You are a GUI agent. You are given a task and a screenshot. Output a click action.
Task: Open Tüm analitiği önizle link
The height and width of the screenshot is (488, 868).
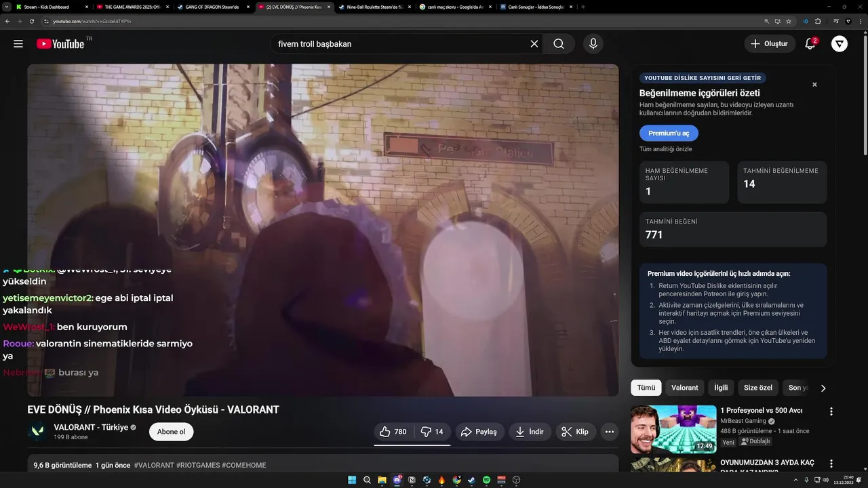click(x=665, y=149)
